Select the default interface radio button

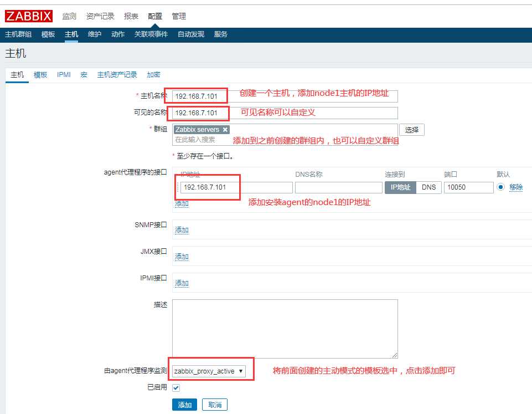500,187
